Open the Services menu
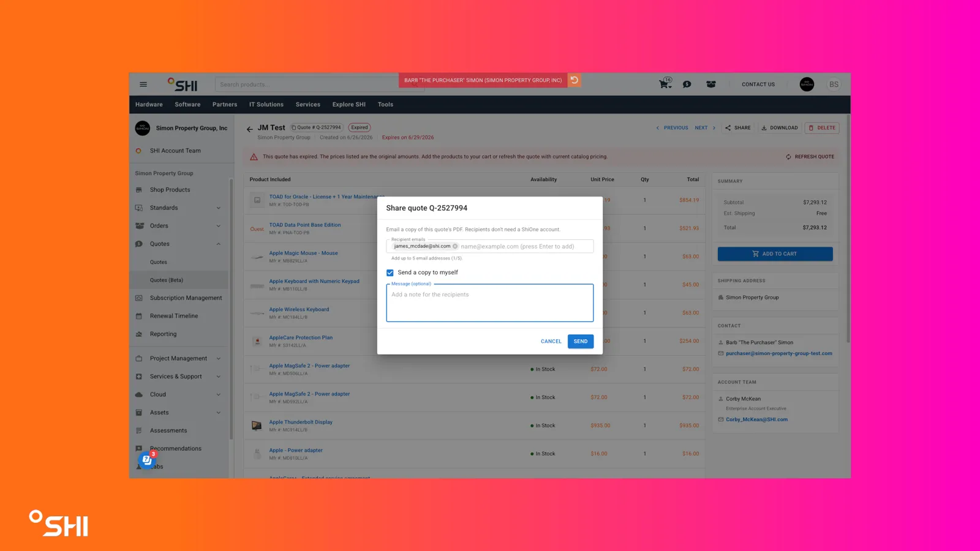980x551 pixels. 308,105
